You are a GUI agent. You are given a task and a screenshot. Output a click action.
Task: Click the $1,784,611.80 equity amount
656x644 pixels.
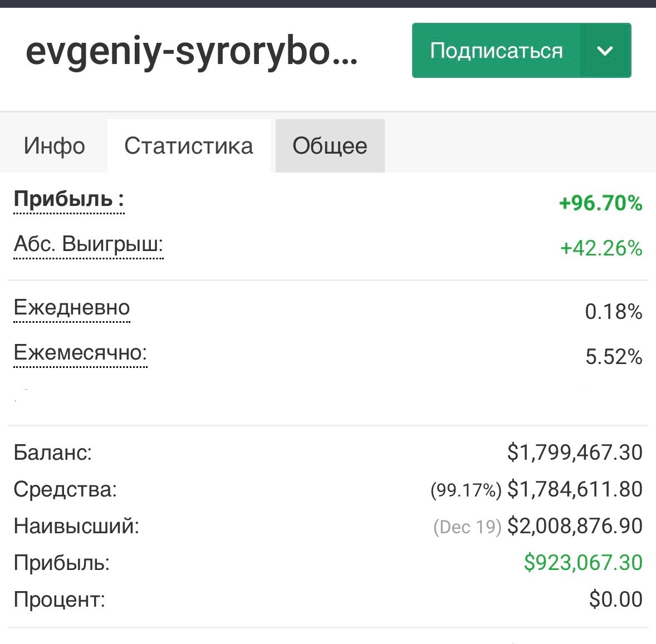click(x=575, y=489)
